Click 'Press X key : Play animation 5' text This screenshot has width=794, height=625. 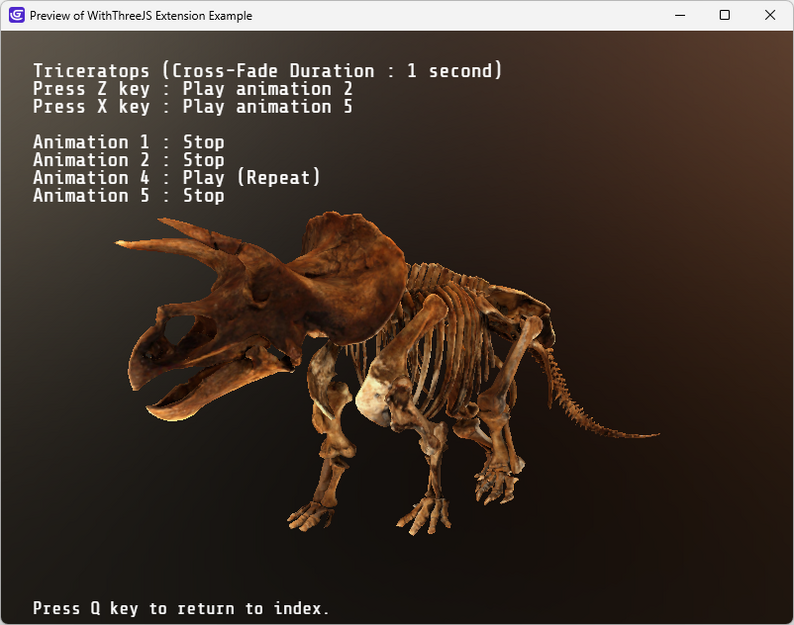[x=192, y=106]
